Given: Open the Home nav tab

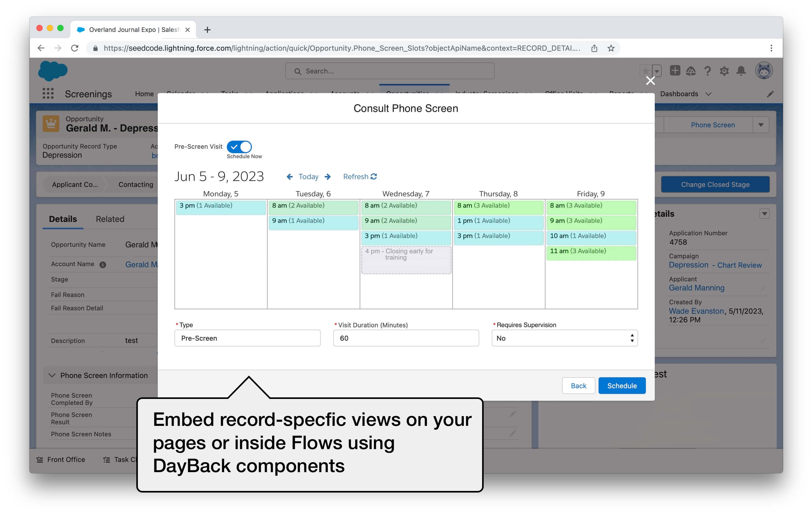Looking at the screenshot, I should 144,94.
